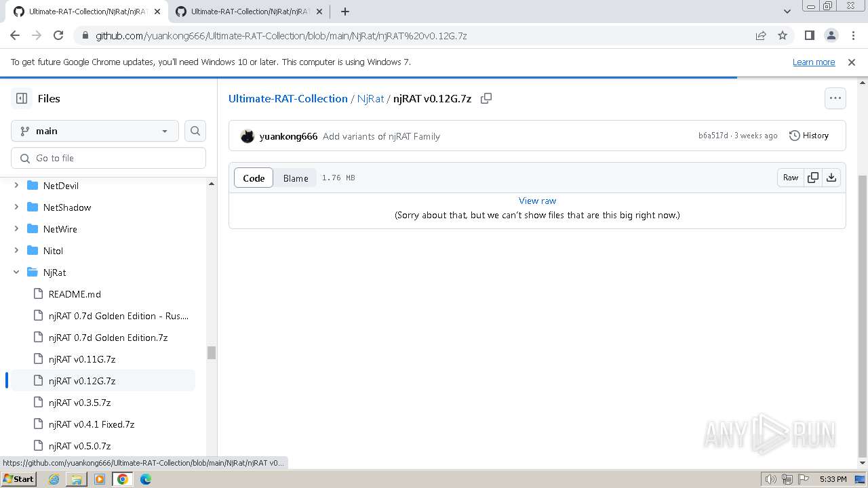Open commit b6a517d link

coord(713,136)
